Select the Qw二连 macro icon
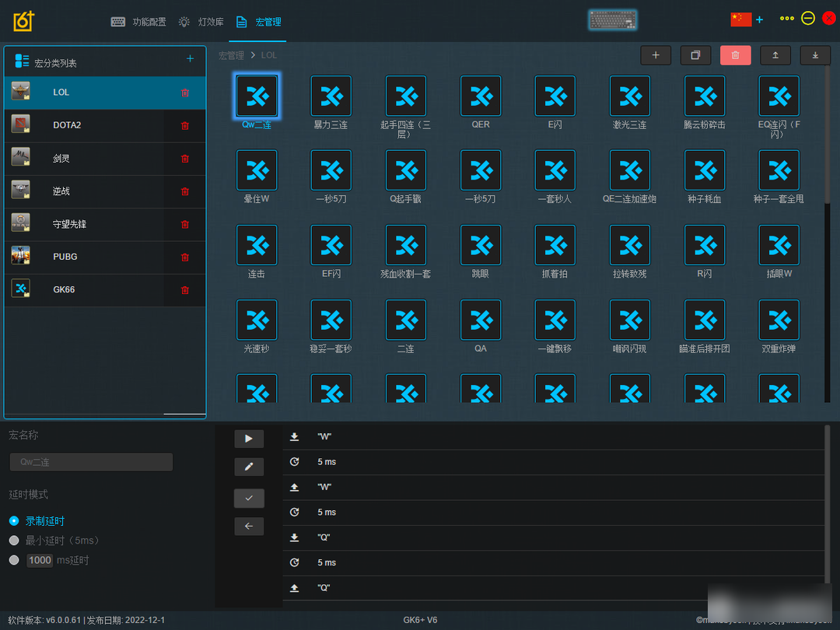840x630 pixels. point(257,96)
